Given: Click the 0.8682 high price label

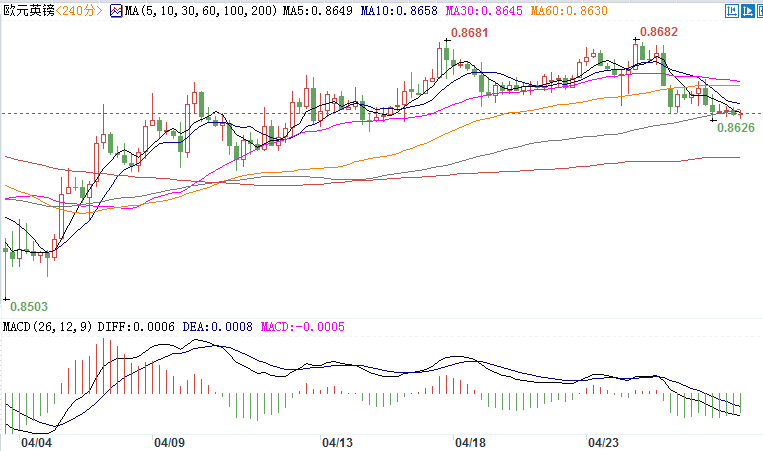Looking at the screenshot, I should click(x=658, y=32).
